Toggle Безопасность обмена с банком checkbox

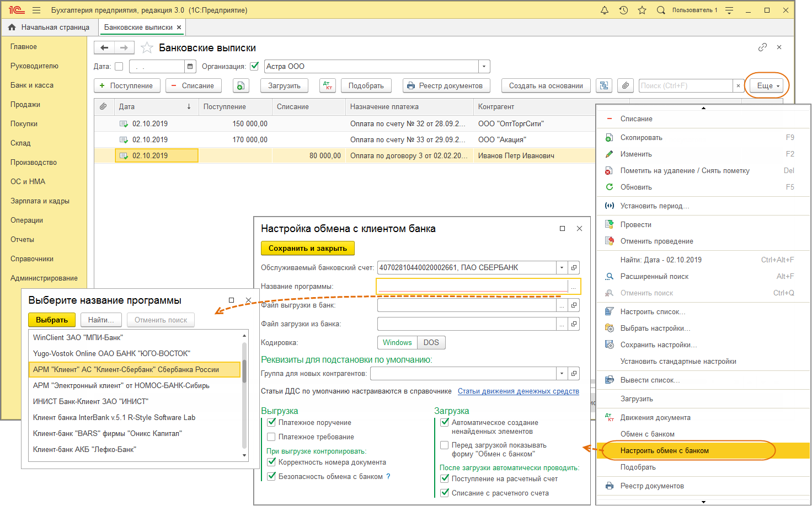(271, 476)
